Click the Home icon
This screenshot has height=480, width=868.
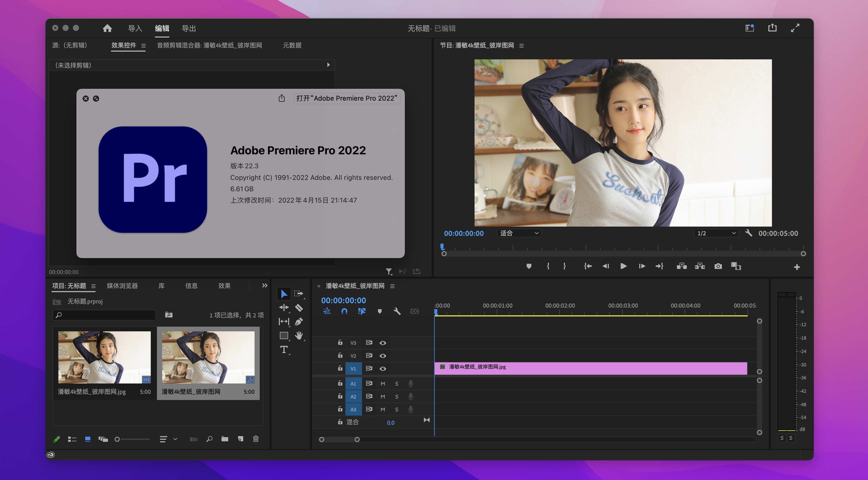[107, 28]
